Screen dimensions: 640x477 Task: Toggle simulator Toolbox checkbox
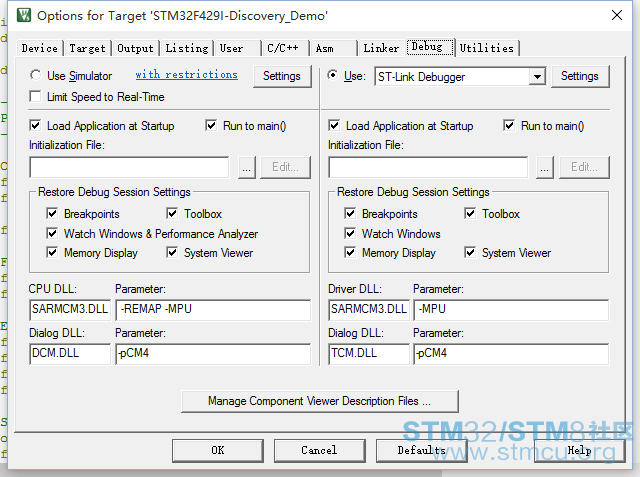pos(172,213)
